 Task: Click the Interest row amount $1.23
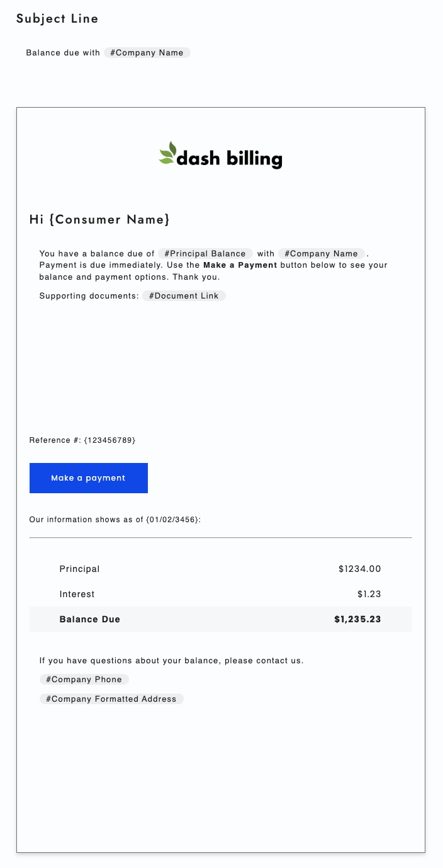tap(369, 594)
